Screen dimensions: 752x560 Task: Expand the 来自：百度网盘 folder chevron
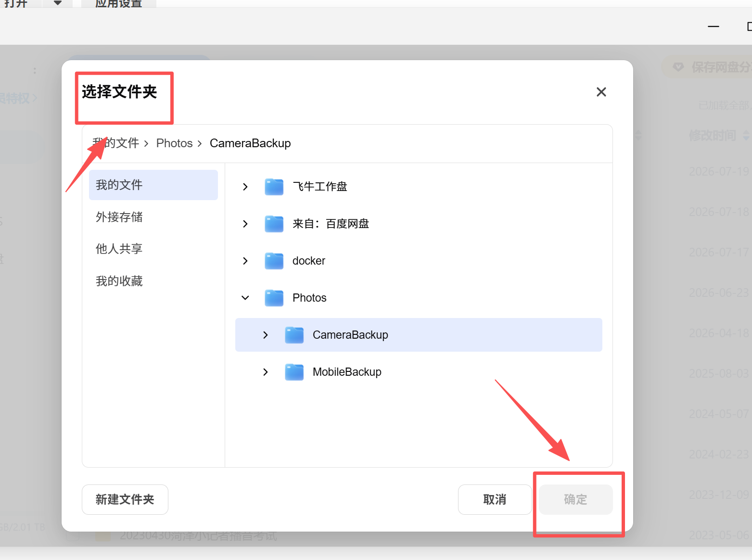(245, 224)
